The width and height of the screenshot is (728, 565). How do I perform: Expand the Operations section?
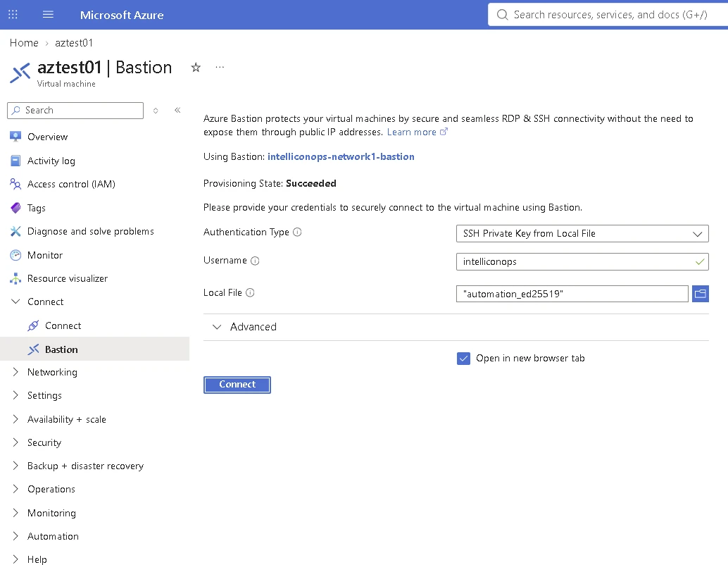15,489
